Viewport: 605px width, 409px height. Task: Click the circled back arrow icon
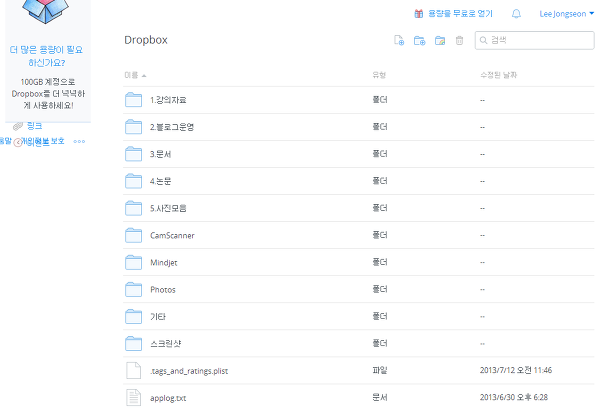18,143
